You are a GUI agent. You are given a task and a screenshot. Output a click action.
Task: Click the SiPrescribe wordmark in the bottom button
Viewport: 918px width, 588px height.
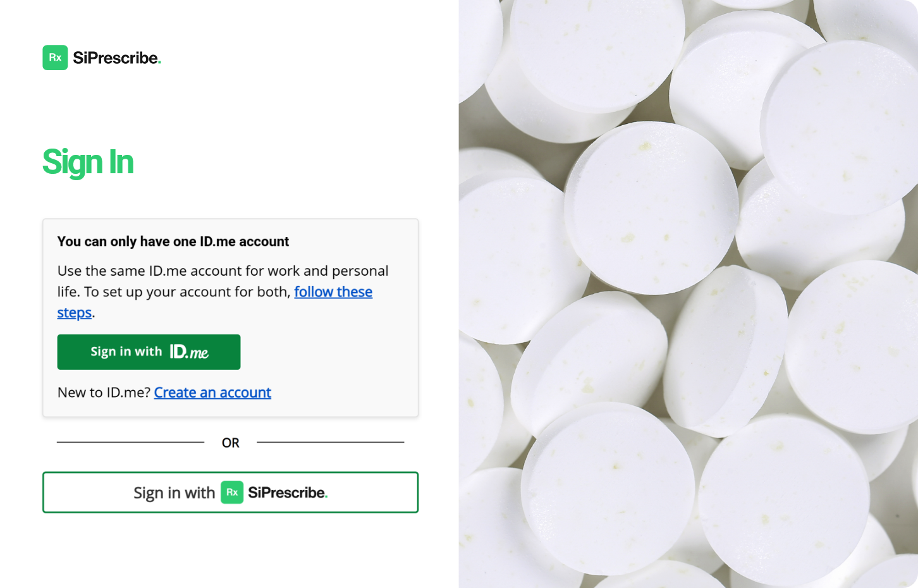[x=288, y=493]
